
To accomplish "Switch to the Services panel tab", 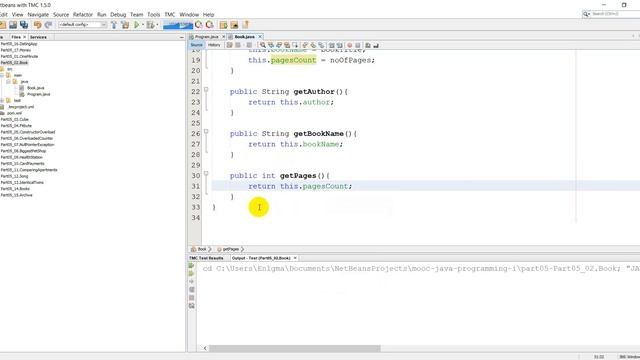I will [38, 37].
